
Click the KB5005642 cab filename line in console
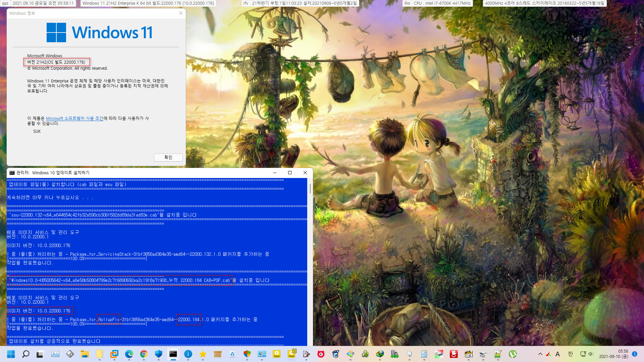click(x=140, y=281)
